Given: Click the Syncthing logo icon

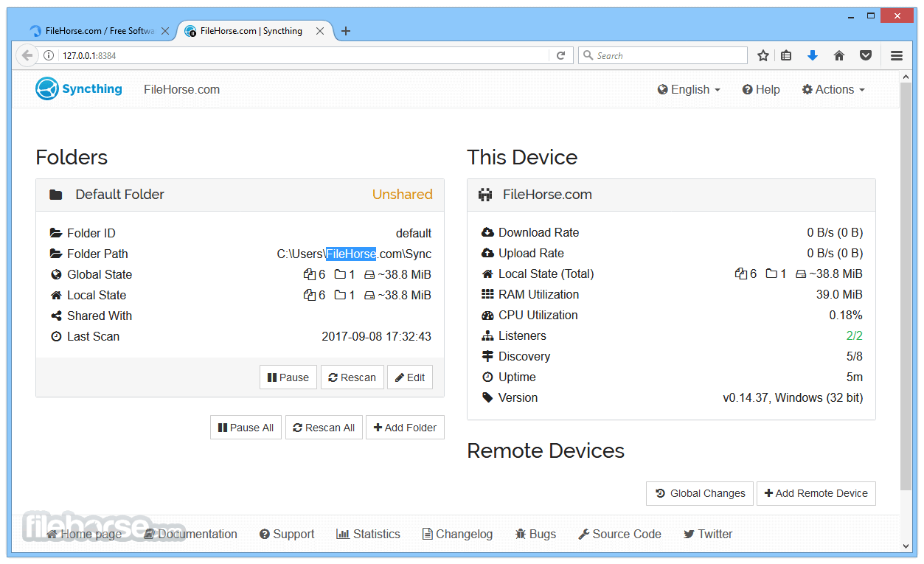Looking at the screenshot, I should [46, 88].
